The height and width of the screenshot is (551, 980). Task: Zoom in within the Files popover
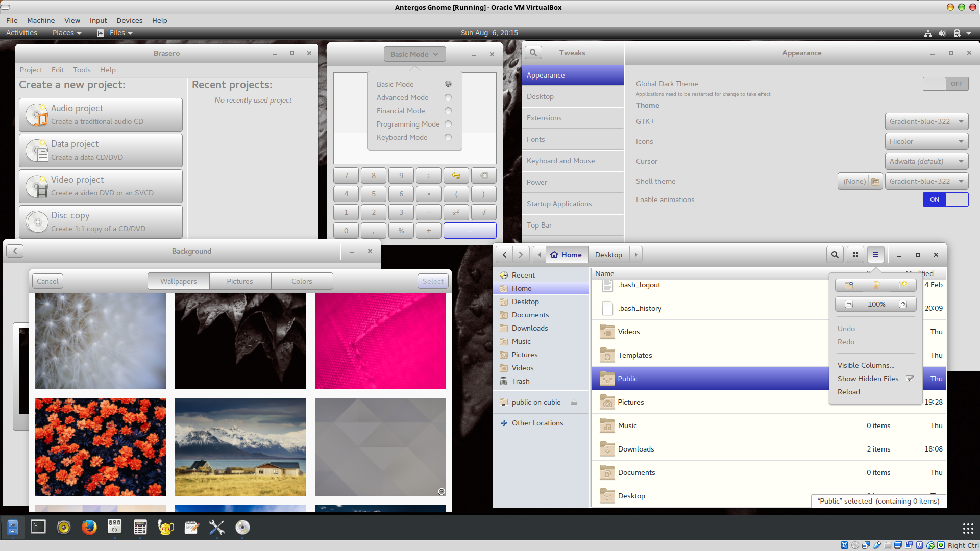pos(903,304)
